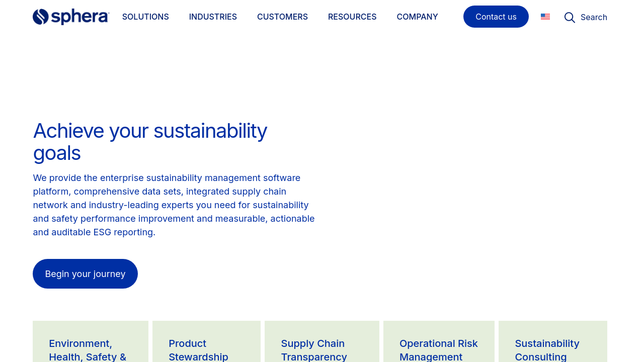Open the US flag language selector

point(545,17)
